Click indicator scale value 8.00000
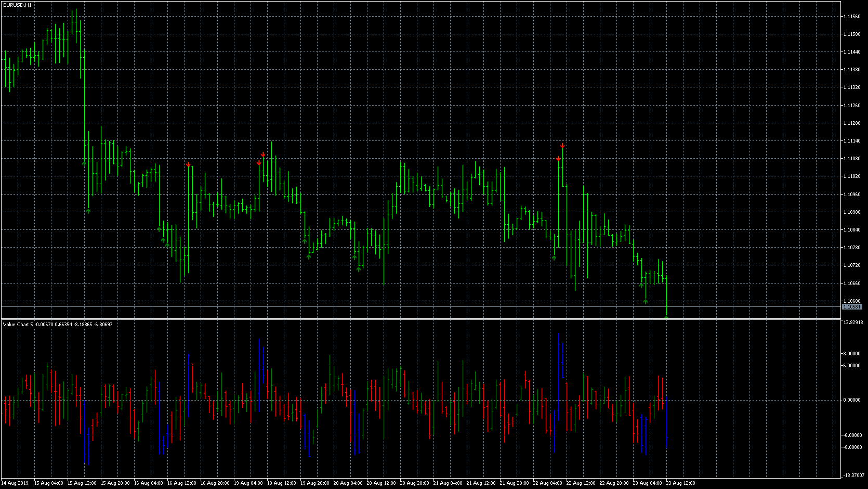 852,354
